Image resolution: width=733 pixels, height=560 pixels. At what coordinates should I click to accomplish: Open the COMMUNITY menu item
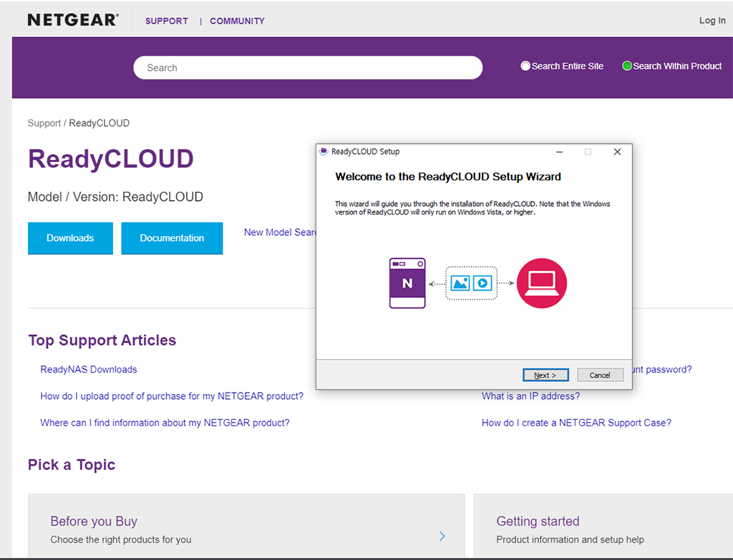(237, 21)
